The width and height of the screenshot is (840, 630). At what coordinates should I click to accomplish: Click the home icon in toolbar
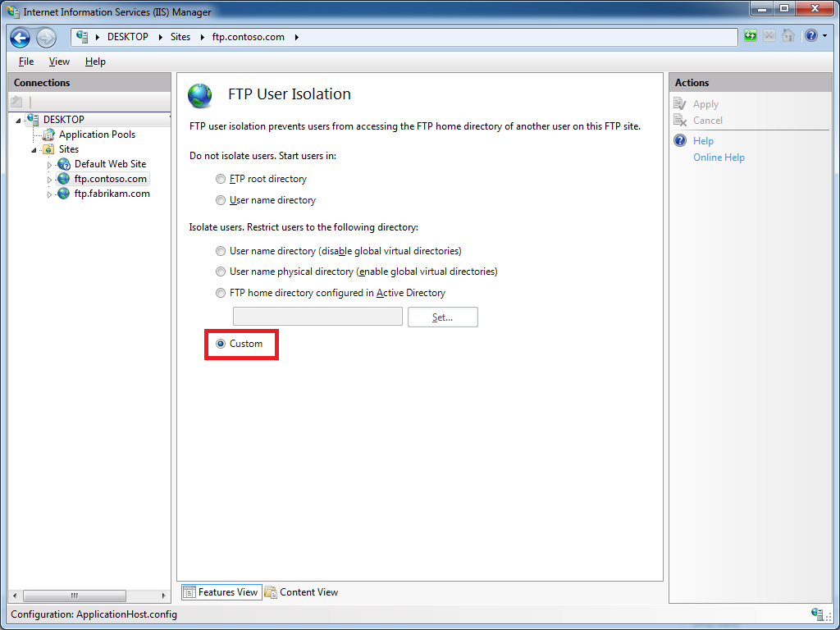787,36
